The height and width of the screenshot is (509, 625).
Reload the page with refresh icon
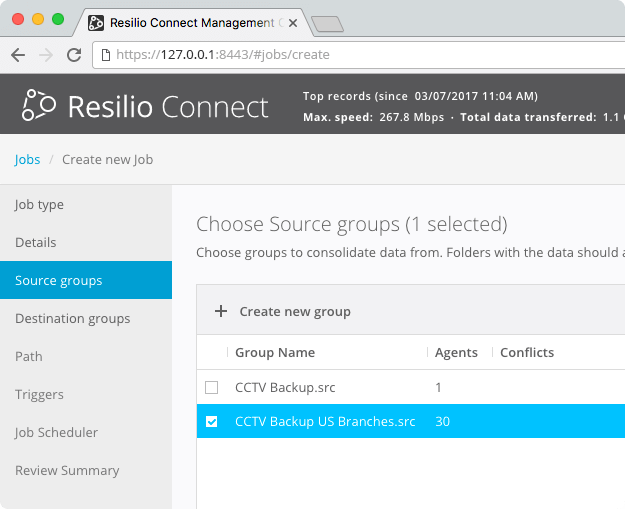pyautogui.click(x=74, y=55)
